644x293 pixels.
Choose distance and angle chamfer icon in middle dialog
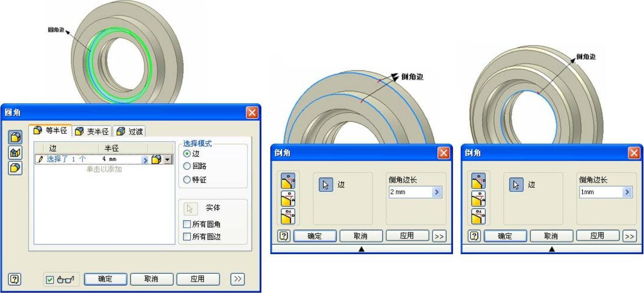288,199
